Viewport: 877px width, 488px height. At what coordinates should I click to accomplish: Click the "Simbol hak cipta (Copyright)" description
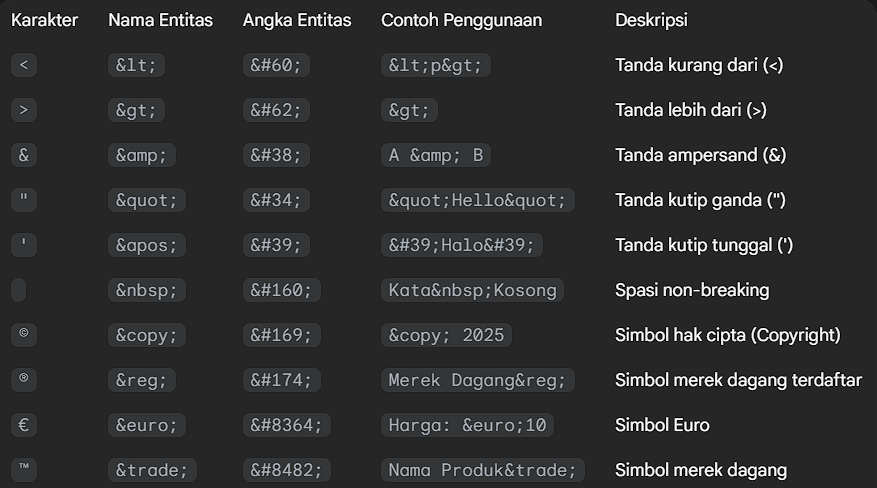pos(727,335)
